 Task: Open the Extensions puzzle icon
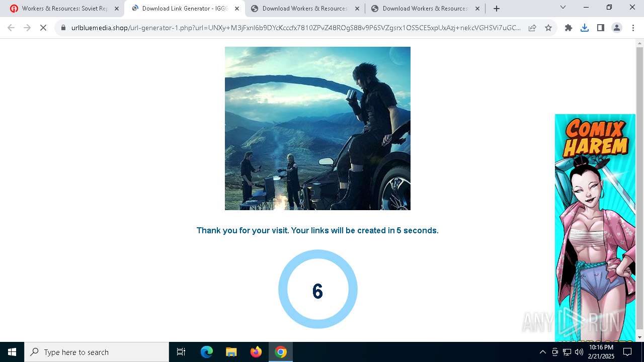569,28
